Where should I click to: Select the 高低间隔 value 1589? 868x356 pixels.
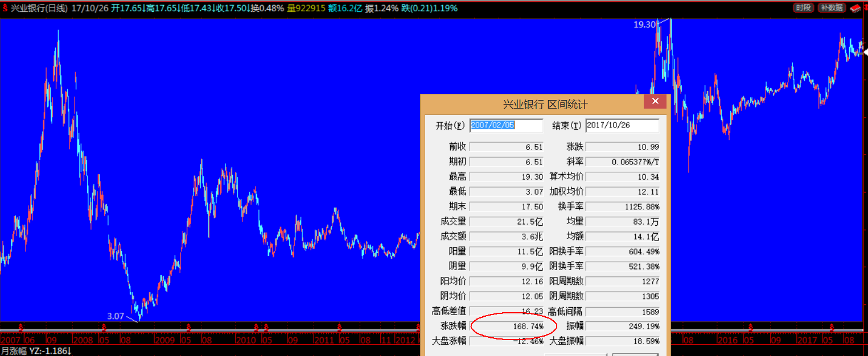point(623,312)
